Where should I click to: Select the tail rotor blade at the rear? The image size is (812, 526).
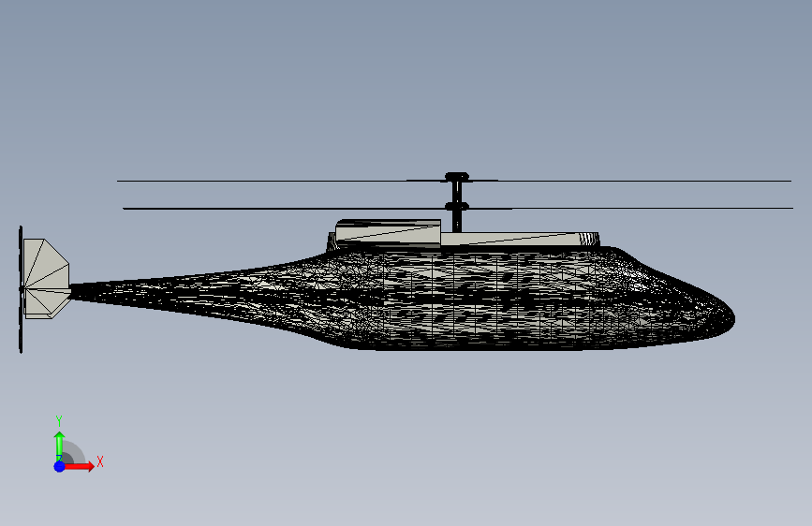21,289
